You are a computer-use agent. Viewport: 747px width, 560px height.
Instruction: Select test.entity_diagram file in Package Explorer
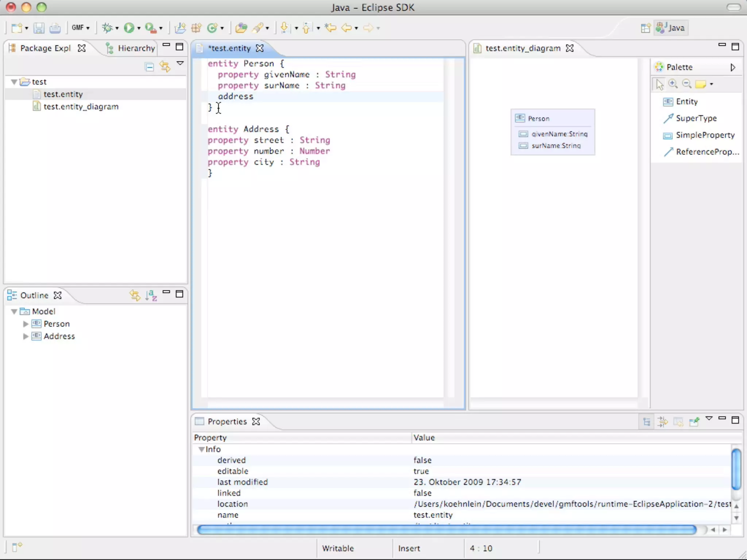point(81,106)
